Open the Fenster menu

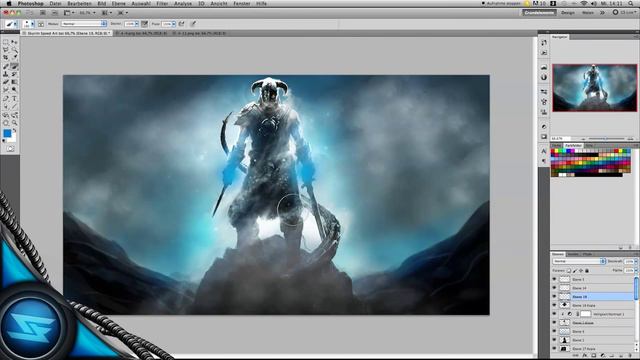(242, 3)
